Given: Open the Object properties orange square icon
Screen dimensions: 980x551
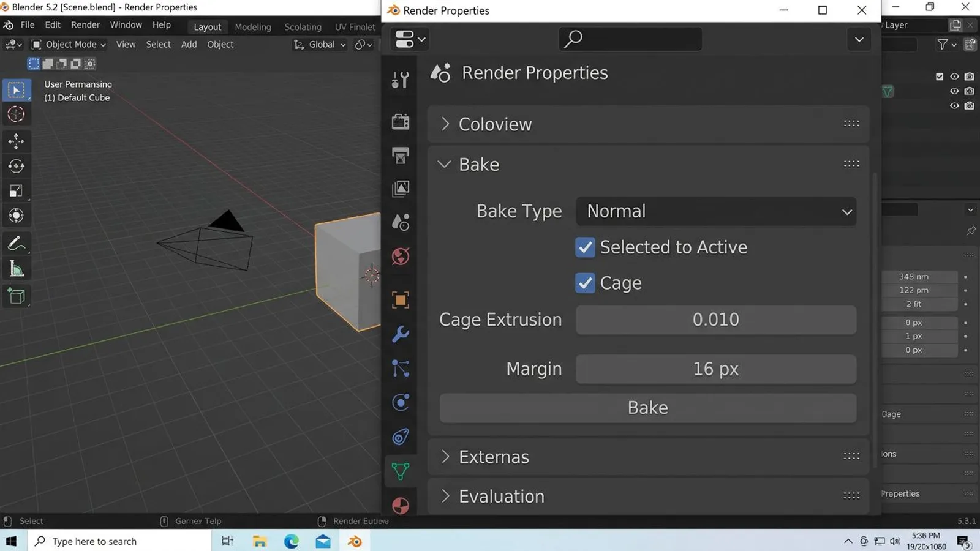Looking at the screenshot, I should (x=401, y=300).
